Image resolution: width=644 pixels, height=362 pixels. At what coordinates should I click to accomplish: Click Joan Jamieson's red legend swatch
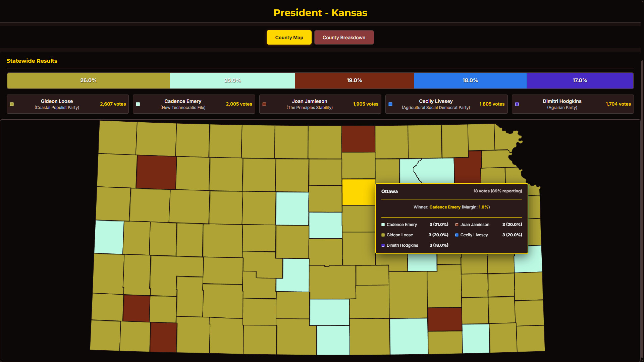point(264,104)
